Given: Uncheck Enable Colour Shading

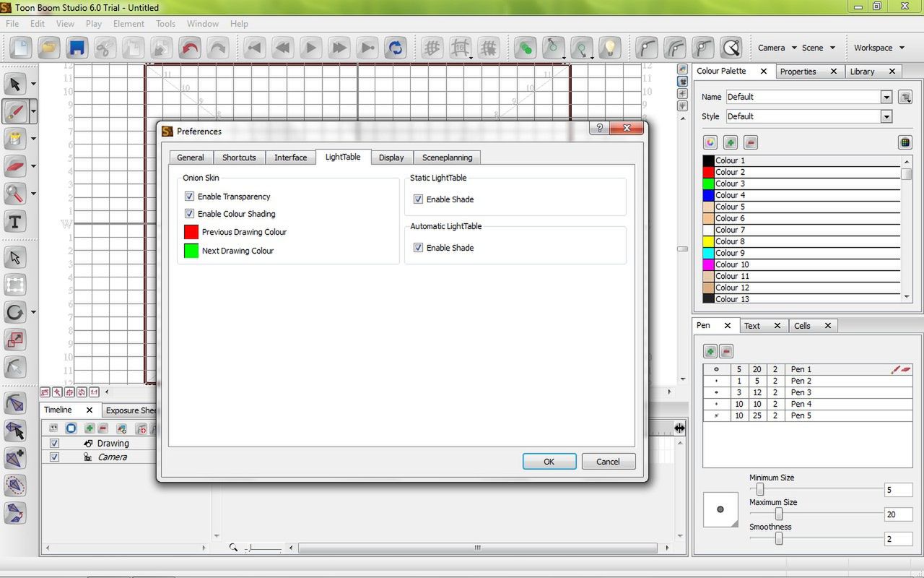Looking at the screenshot, I should tap(189, 214).
